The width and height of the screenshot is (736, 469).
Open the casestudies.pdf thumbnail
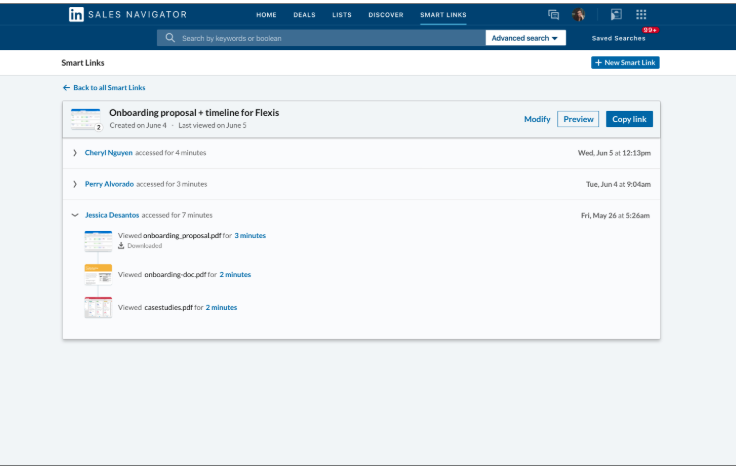coord(98,308)
